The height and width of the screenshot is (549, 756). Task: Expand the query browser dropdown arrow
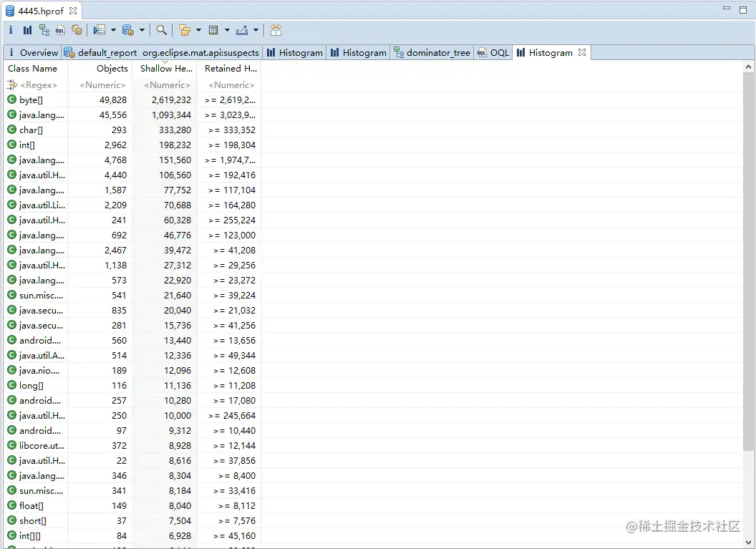[x=142, y=30]
